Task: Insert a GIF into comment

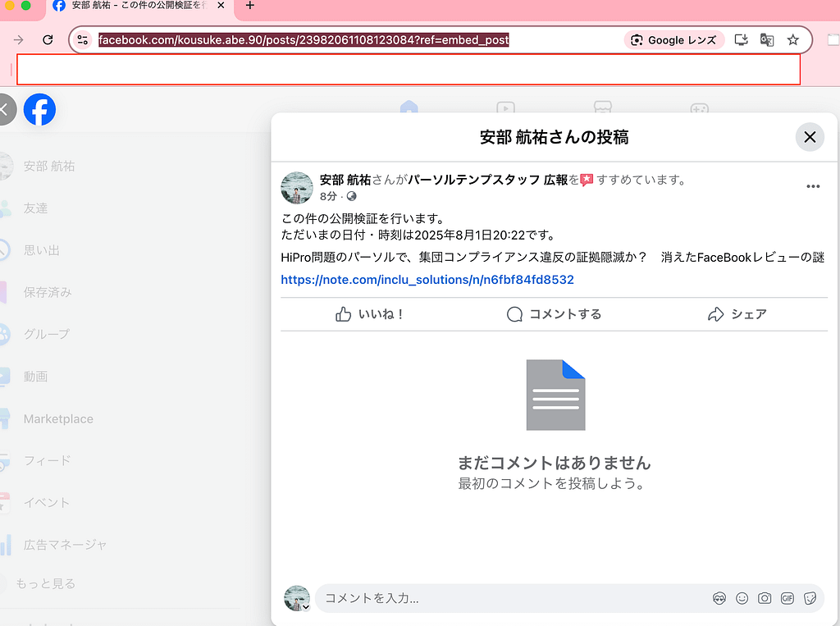Action: pyautogui.click(x=787, y=598)
